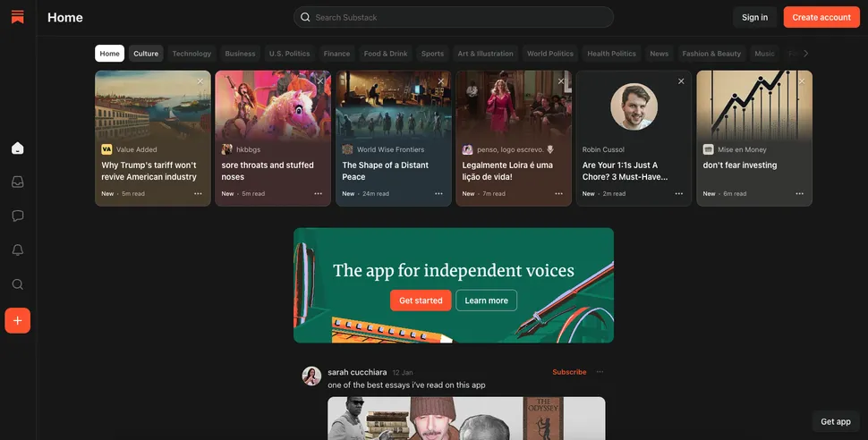This screenshot has height=440, width=868.
Task: Switch to the Technology category tab
Action: pyautogui.click(x=191, y=54)
